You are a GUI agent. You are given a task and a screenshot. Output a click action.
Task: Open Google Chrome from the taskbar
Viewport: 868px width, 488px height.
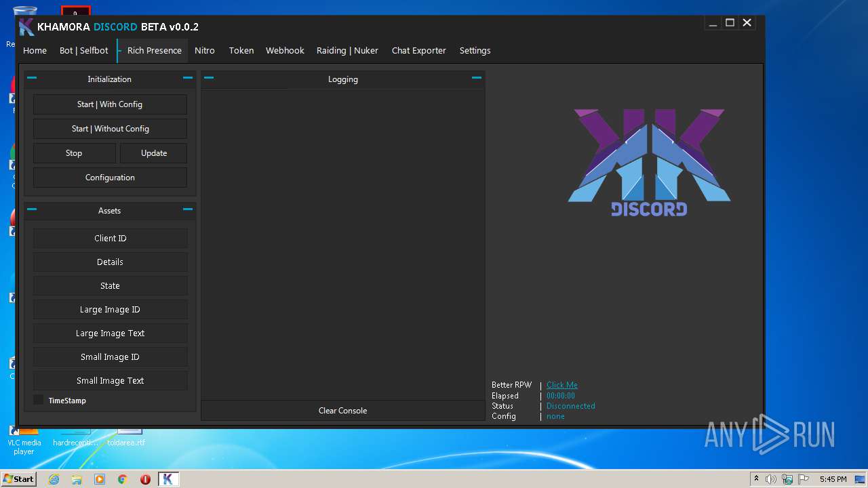click(123, 479)
